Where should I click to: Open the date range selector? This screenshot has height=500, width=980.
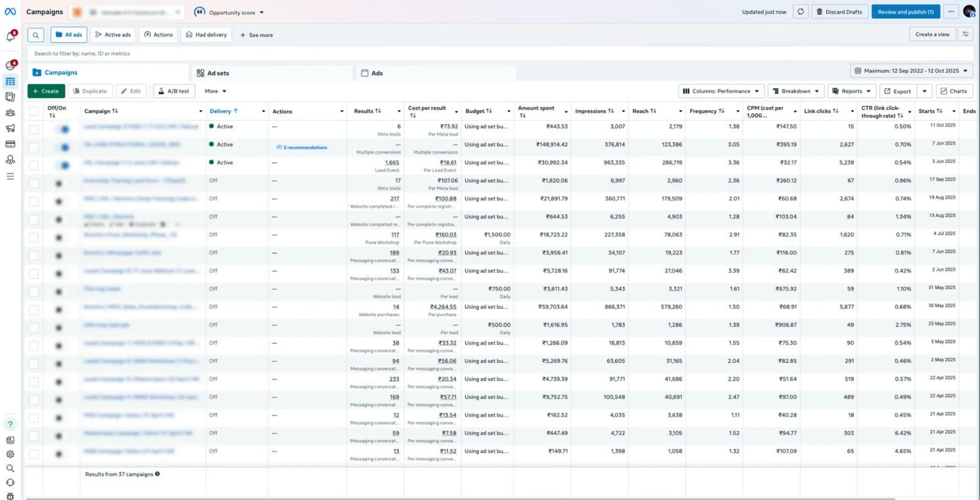pos(911,71)
